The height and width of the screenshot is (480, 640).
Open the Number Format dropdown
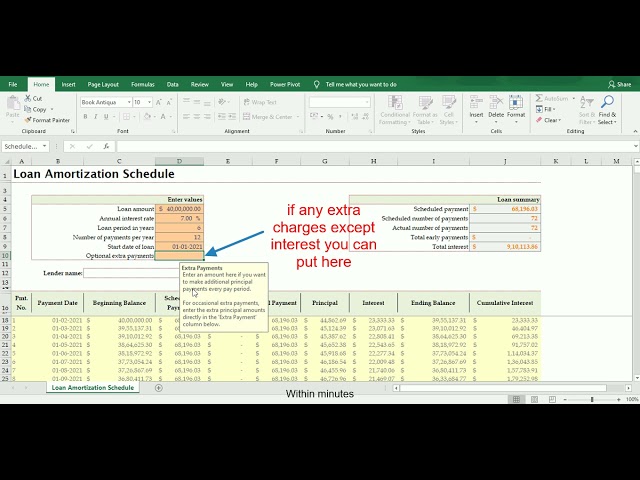(x=367, y=102)
